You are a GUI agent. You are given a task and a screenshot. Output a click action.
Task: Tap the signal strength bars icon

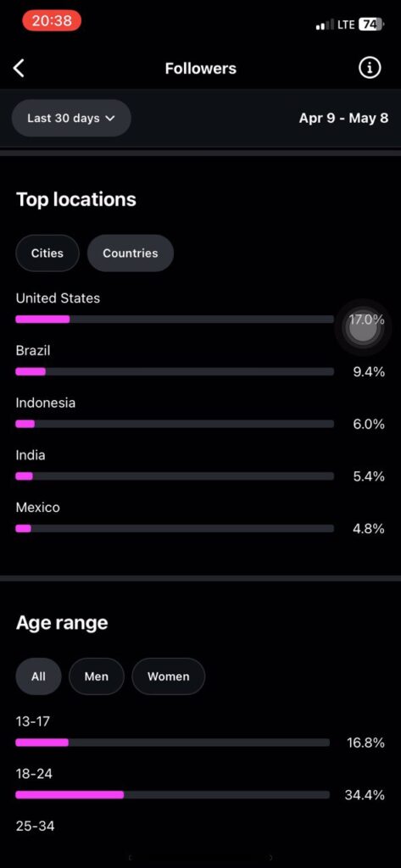(321, 25)
